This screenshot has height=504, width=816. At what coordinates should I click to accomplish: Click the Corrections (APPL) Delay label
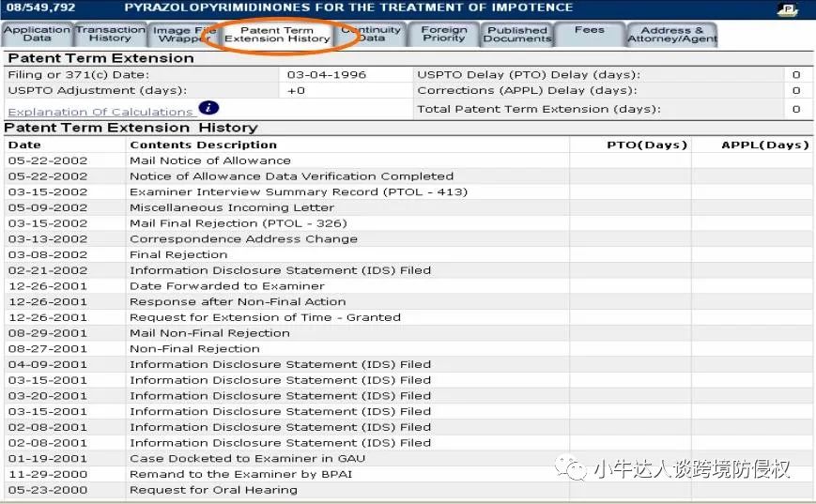coord(527,90)
